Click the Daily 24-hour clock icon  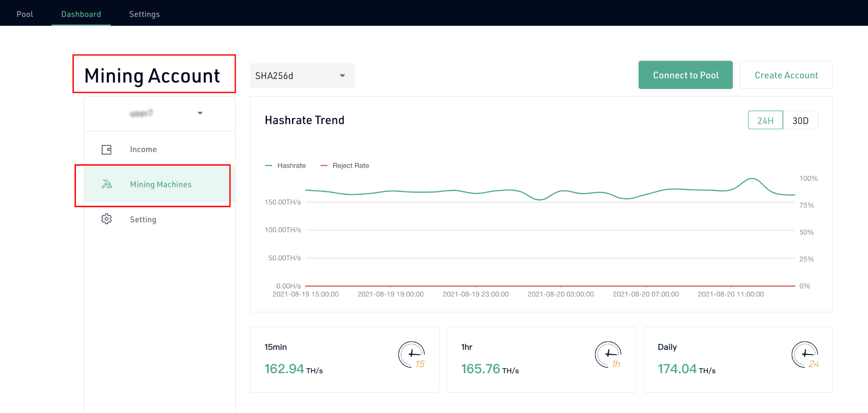pos(804,355)
